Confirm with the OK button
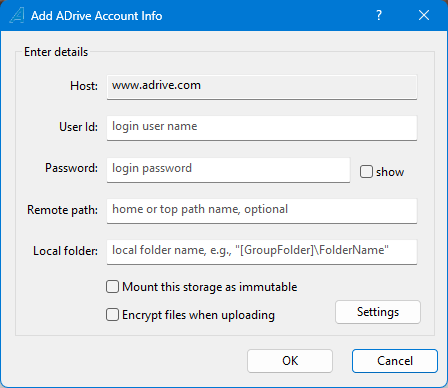The width and height of the screenshot is (448, 388). [290, 361]
